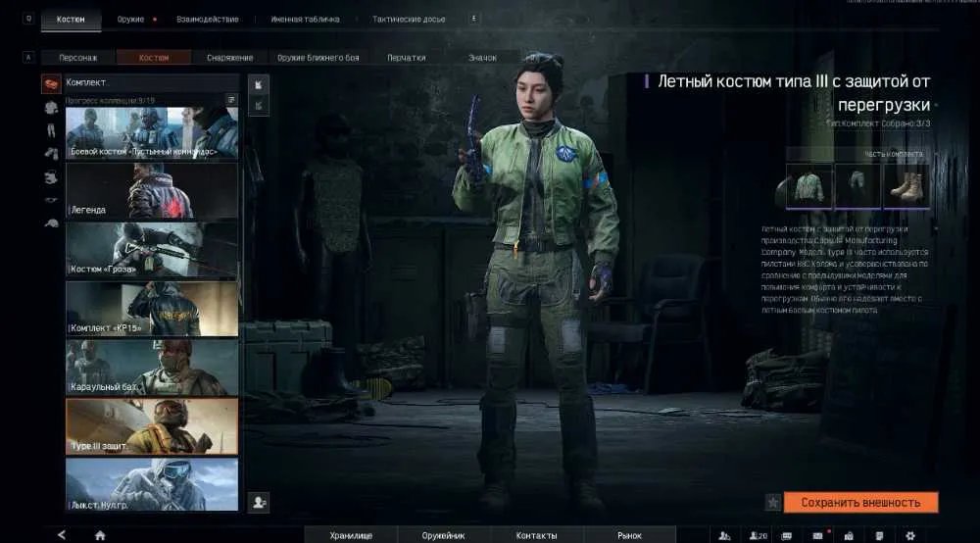Open Значок sub-tab

(x=482, y=58)
